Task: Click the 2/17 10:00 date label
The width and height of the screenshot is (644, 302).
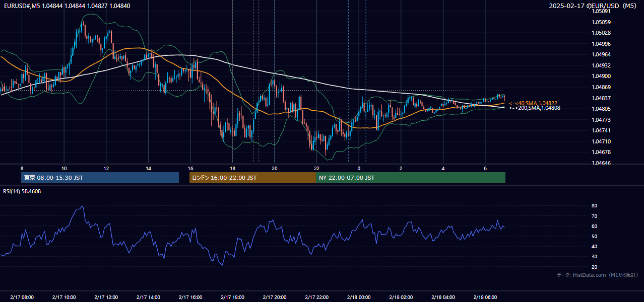Action: click(x=64, y=297)
